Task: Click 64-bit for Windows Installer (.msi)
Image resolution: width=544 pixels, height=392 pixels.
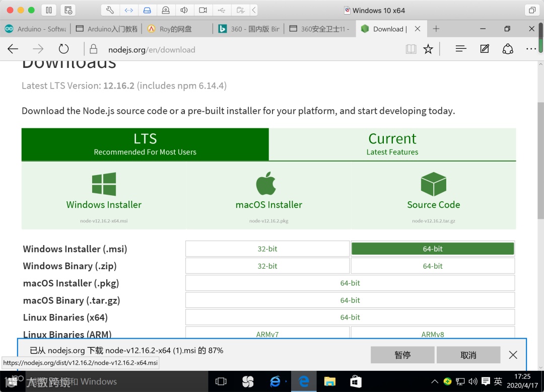Action: pyautogui.click(x=433, y=249)
